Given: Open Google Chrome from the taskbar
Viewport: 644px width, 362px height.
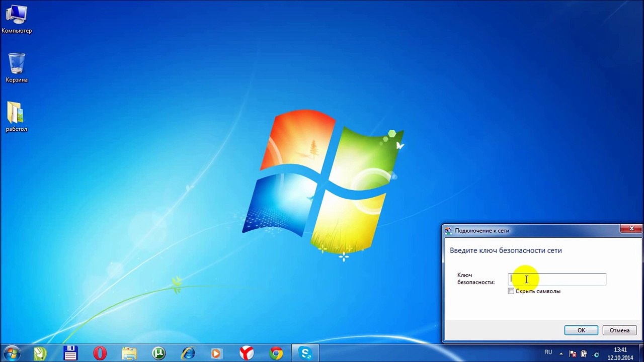Looking at the screenshot, I should (275, 353).
